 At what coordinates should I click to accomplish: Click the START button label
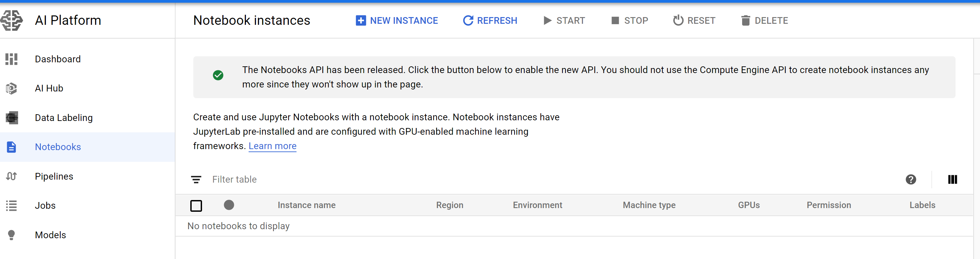click(x=571, y=20)
